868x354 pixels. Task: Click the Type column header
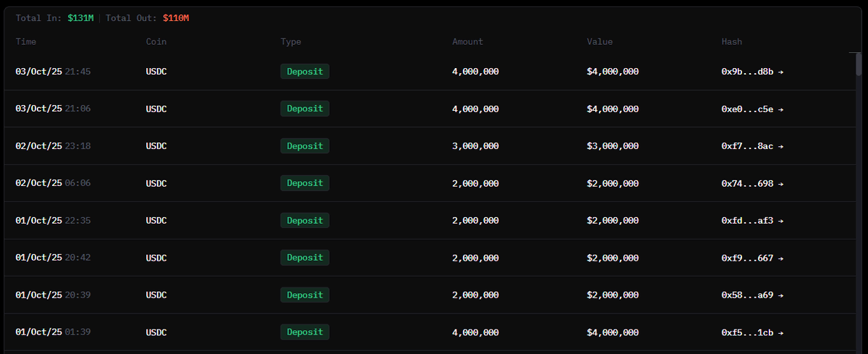click(292, 42)
